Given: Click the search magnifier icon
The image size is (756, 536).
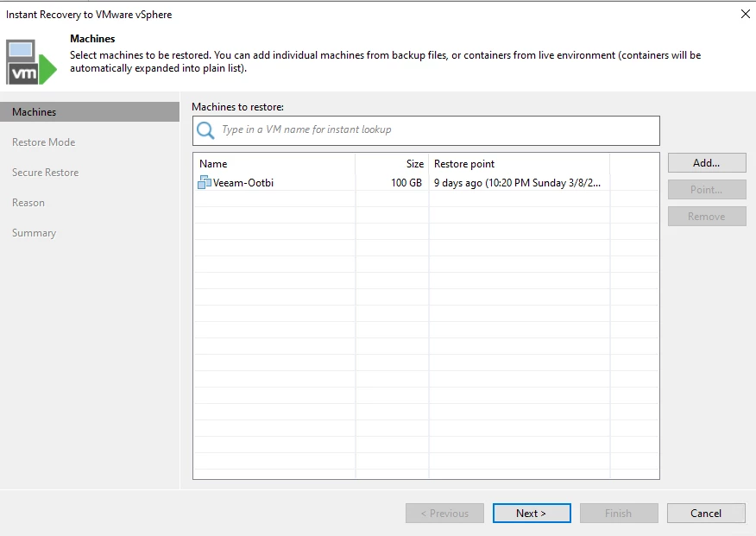Looking at the screenshot, I should click(205, 130).
